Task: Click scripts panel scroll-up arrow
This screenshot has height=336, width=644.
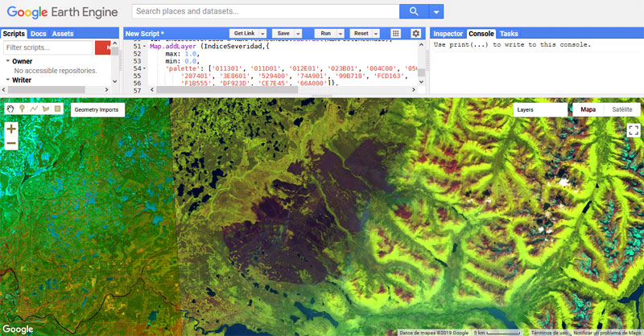Action: point(115,43)
